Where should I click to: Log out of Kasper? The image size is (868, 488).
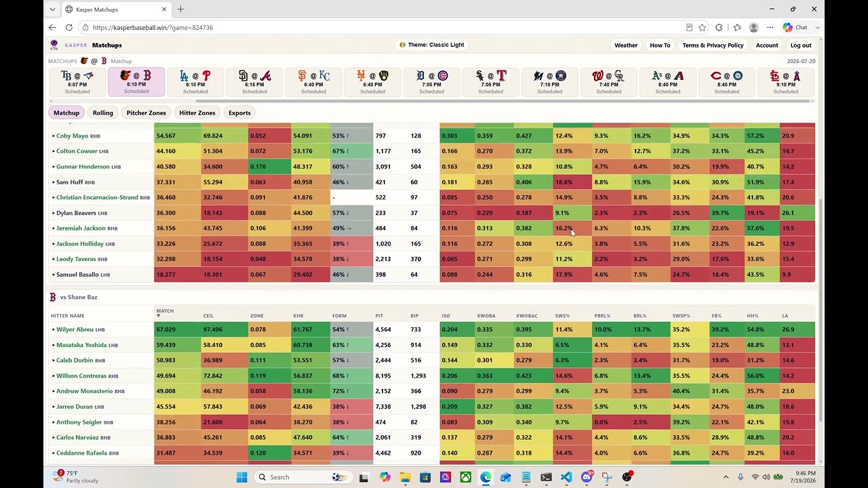pyautogui.click(x=801, y=45)
